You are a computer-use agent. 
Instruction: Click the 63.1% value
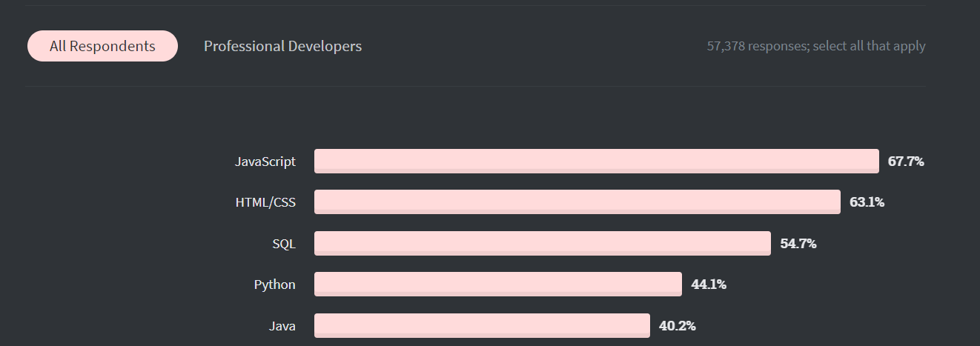click(867, 202)
